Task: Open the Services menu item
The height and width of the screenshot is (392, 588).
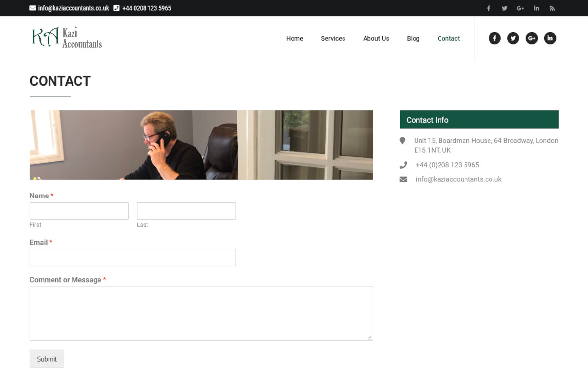Action: (x=333, y=38)
